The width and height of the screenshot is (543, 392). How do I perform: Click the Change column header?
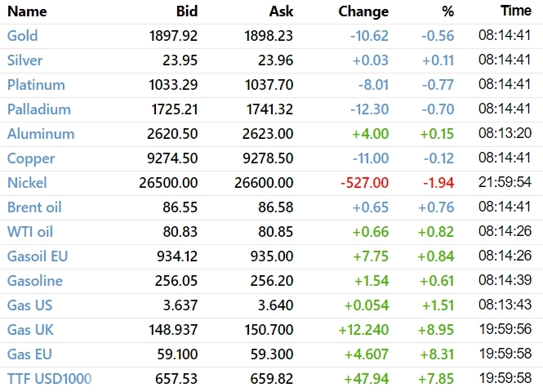[x=363, y=11]
